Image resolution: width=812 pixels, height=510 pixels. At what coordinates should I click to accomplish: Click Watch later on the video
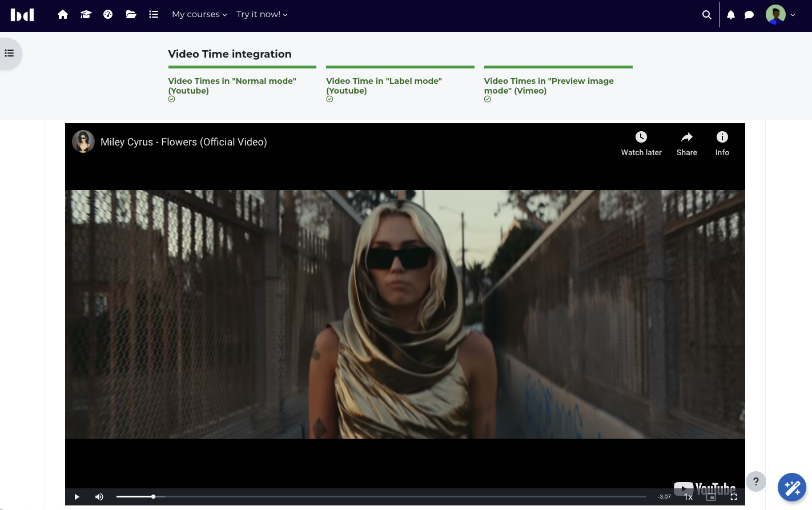641,143
